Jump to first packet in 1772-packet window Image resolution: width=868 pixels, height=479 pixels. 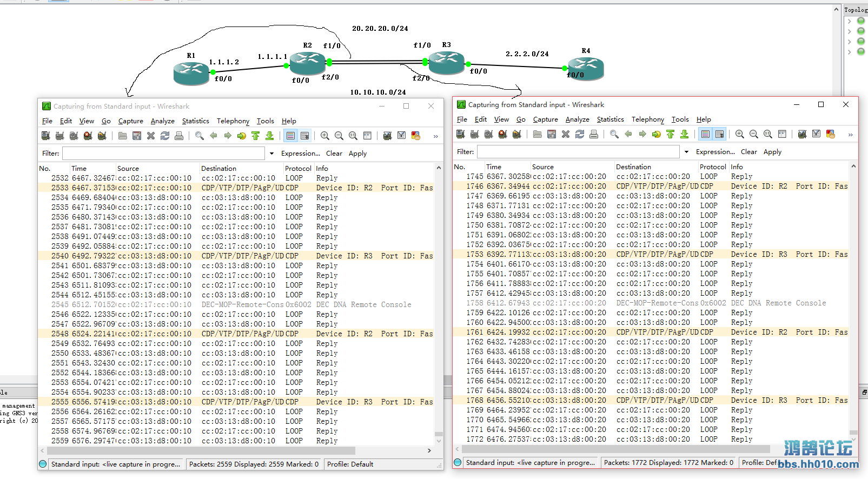(x=671, y=134)
